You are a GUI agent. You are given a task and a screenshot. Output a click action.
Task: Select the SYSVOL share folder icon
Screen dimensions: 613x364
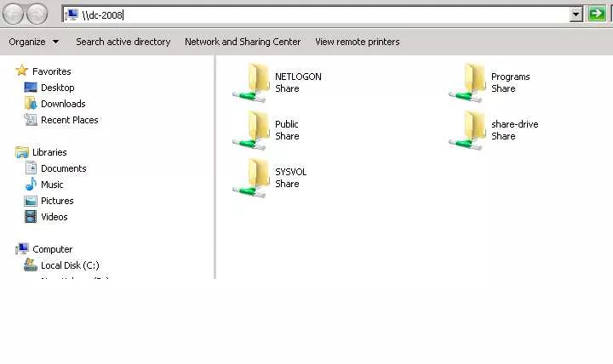252,178
